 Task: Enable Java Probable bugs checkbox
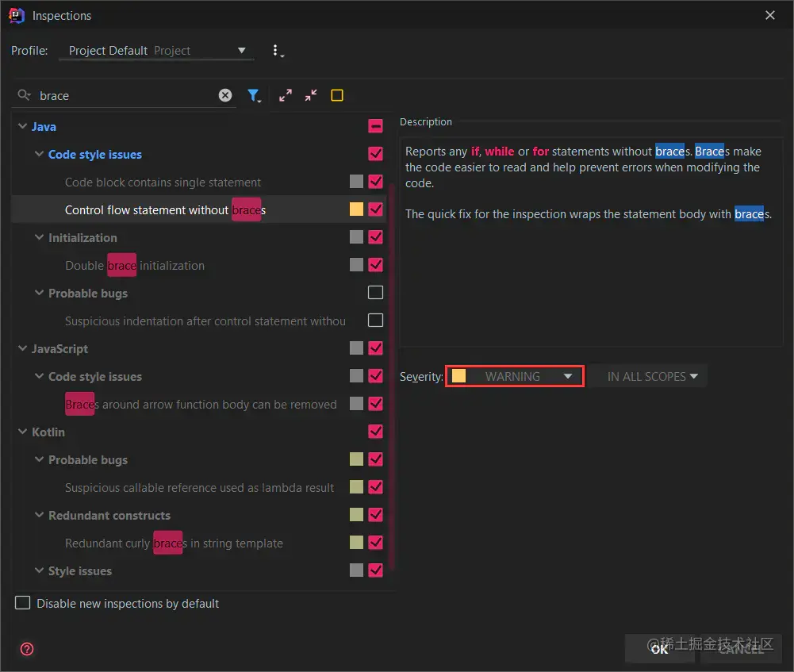[x=375, y=293]
